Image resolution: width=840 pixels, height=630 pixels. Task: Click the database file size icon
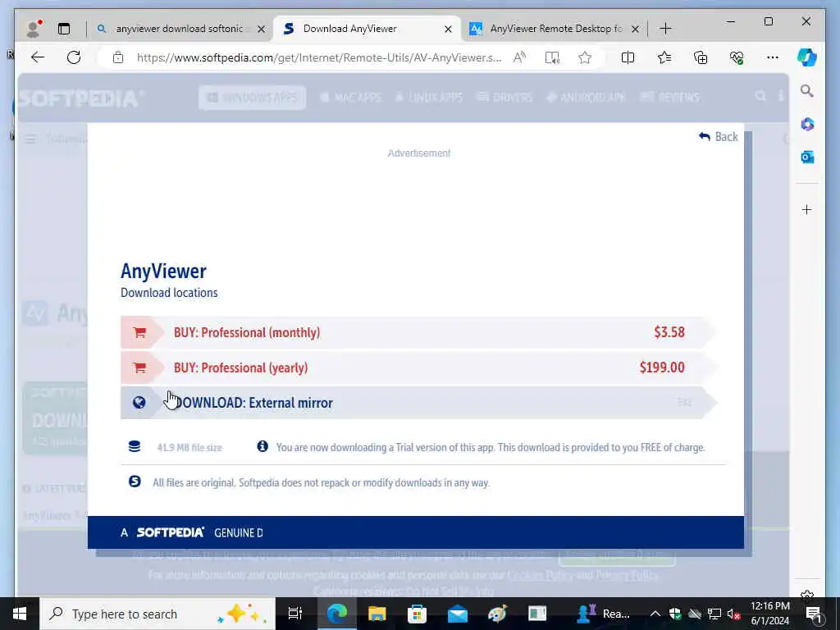pos(135,446)
